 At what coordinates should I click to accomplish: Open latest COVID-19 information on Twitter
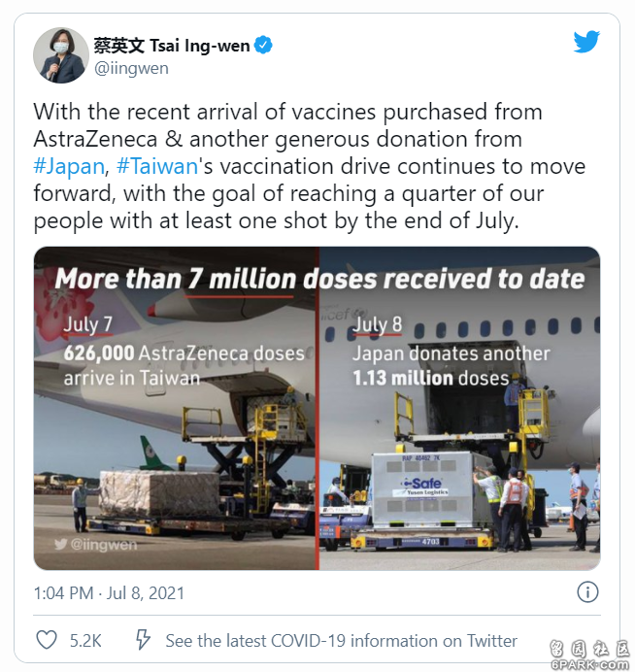click(341, 641)
